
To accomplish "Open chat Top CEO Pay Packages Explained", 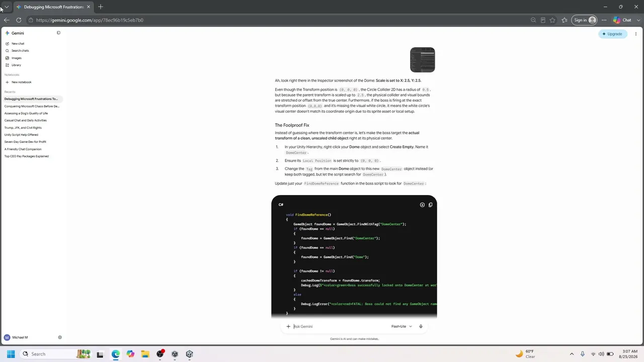I will tap(26, 156).
